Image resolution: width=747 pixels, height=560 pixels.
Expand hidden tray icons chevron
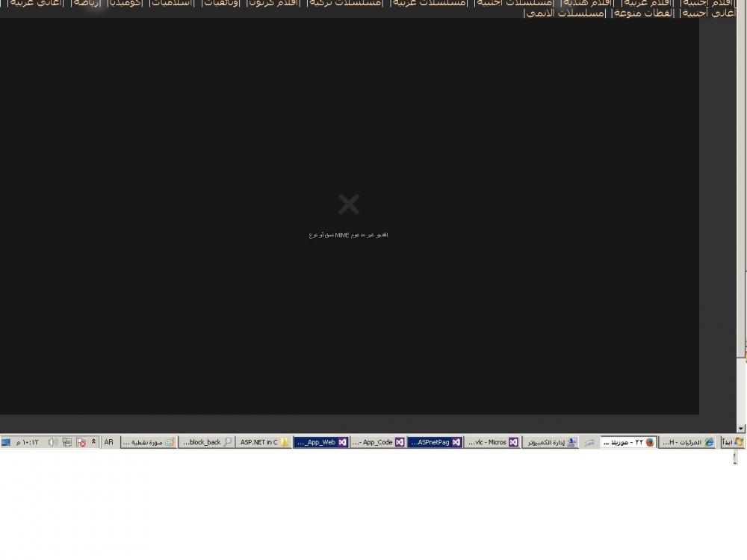tap(93, 442)
